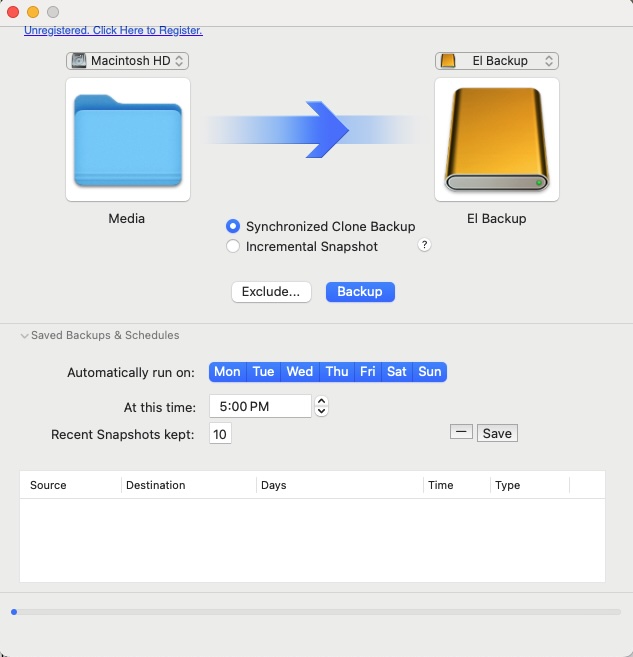Click the minus button to remove the schedule
Viewport: 633px width, 657px height.
[x=461, y=432]
